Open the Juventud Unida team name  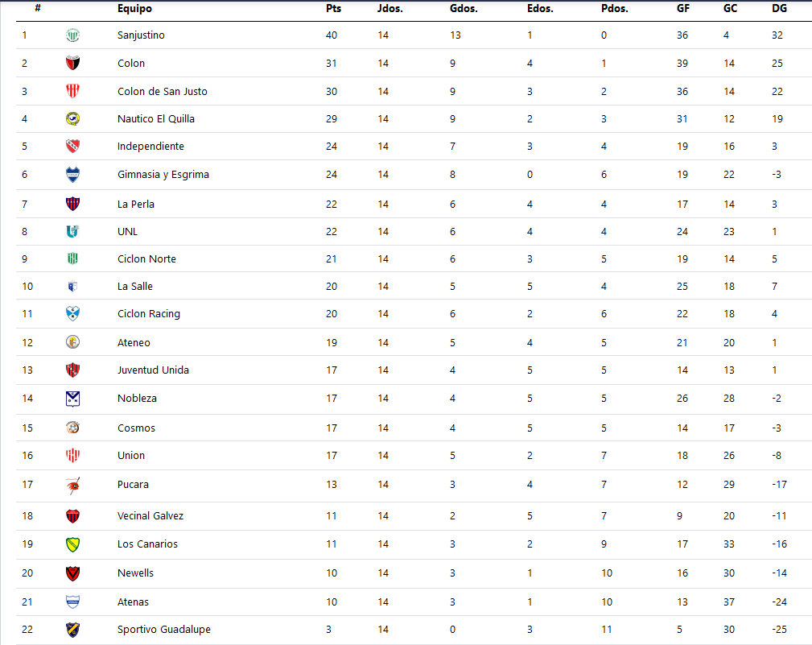[x=153, y=370]
